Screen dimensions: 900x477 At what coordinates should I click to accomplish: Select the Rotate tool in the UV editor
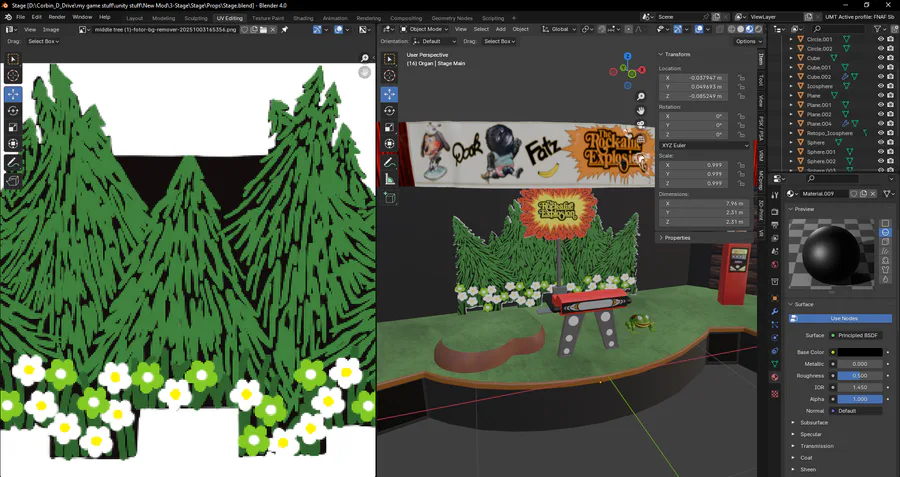click(x=13, y=111)
